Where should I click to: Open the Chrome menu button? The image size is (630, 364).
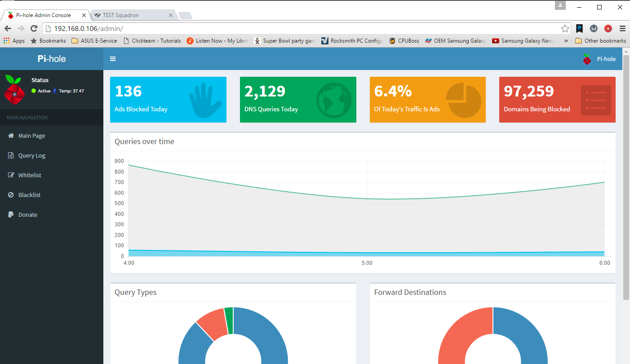[622, 28]
